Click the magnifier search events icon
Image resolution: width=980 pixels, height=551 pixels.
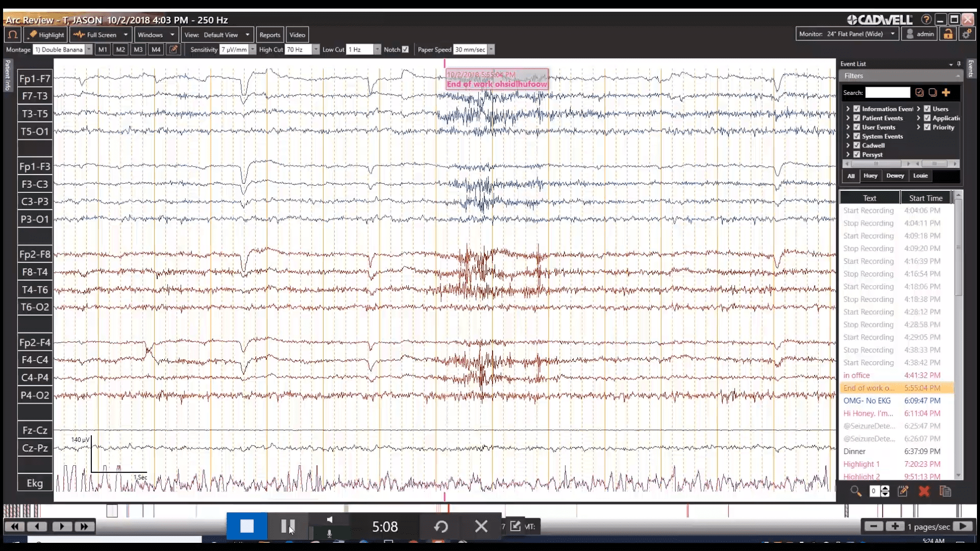pos(856,491)
